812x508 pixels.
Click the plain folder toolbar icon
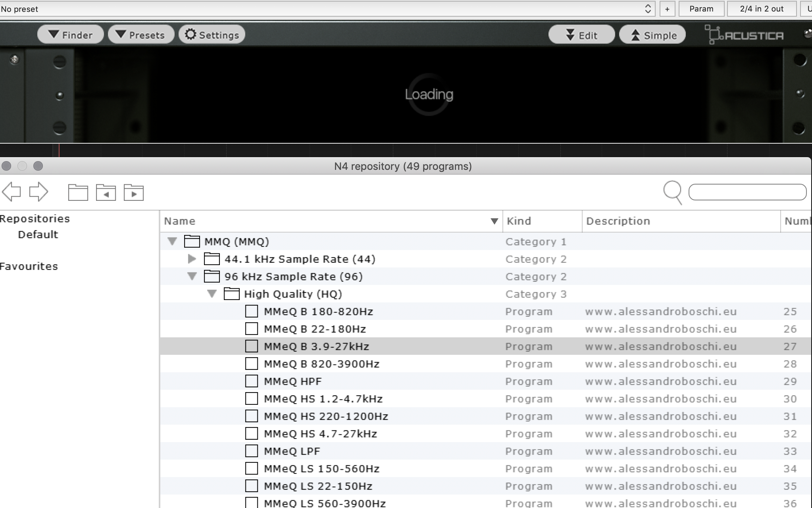click(x=78, y=192)
